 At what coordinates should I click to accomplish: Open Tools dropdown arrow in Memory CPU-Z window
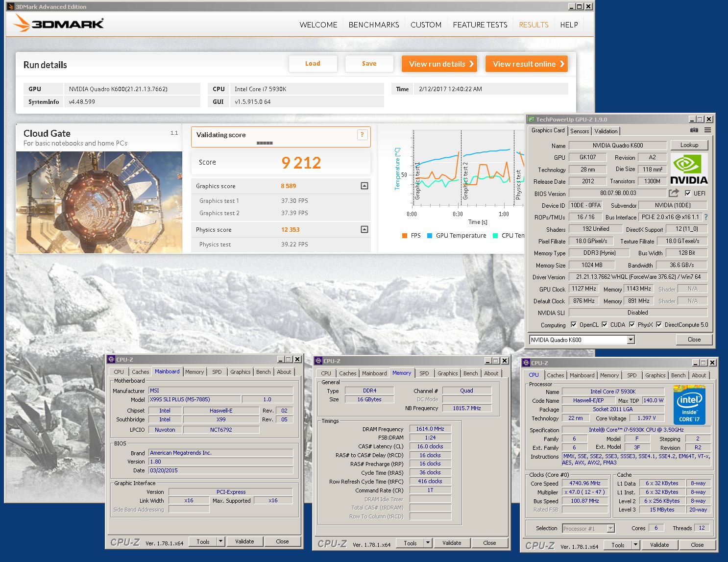coord(428,543)
